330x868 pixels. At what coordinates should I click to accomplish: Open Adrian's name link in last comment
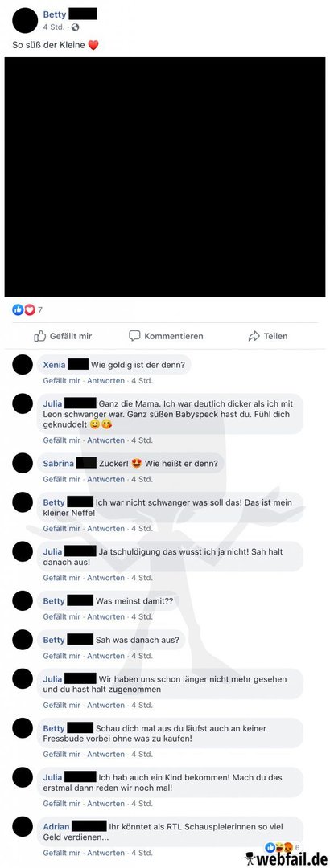click(56, 827)
